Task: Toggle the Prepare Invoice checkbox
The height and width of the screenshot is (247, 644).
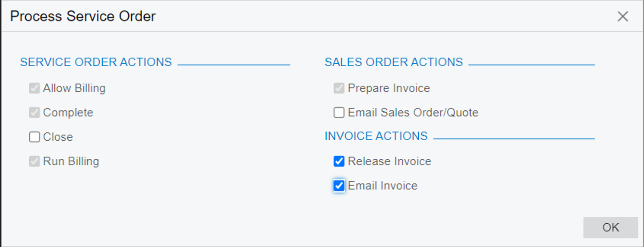Action: [x=339, y=89]
